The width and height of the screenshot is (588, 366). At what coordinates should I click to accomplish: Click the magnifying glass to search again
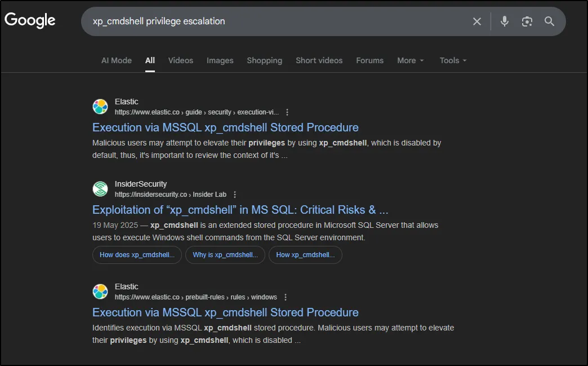pyautogui.click(x=549, y=21)
